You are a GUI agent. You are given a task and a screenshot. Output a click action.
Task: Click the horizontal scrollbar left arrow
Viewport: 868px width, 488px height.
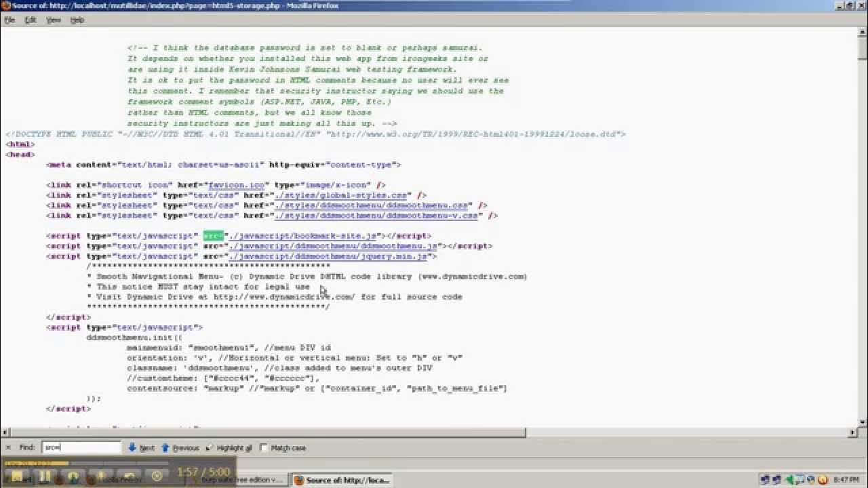point(5,432)
